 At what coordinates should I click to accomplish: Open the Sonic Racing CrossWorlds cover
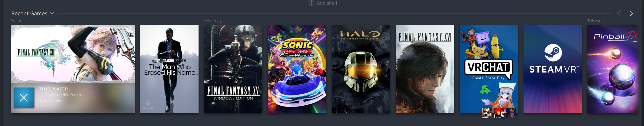[x=297, y=69]
